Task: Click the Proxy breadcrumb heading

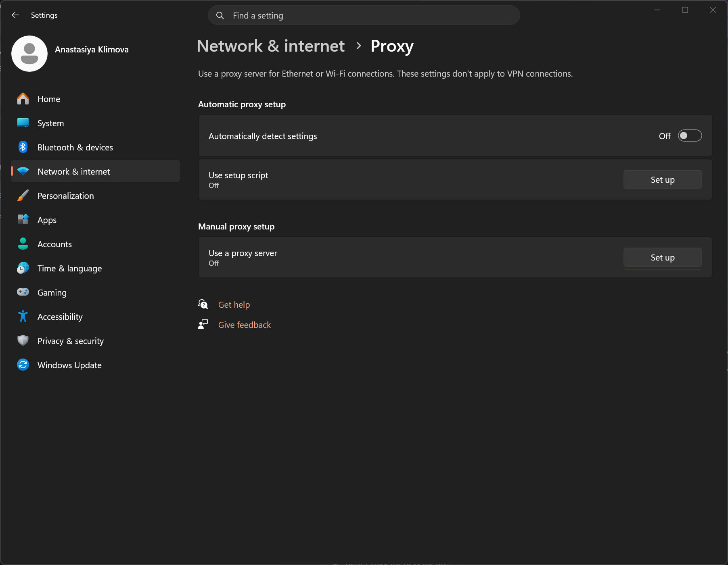Action: pos(392,46)
